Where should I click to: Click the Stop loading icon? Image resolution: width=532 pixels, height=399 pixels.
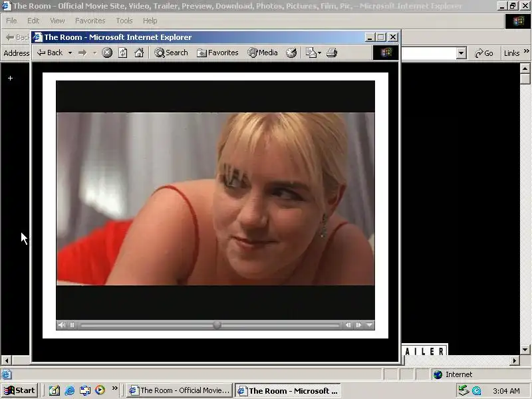(107, 53)
